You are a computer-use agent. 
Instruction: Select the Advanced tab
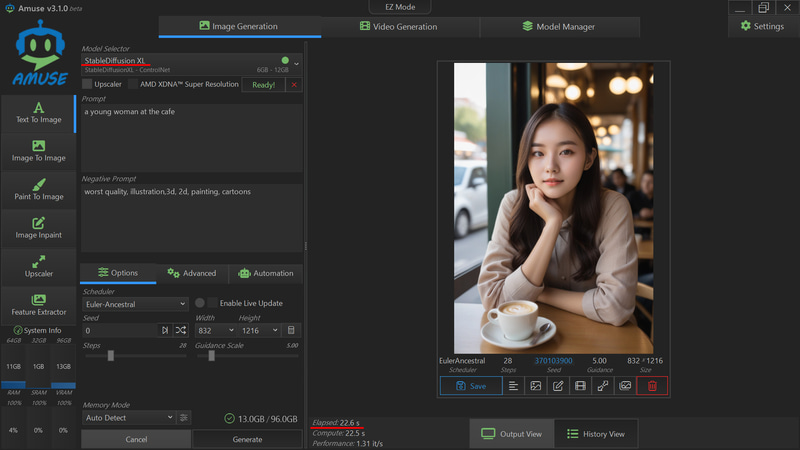pos(192,273)
